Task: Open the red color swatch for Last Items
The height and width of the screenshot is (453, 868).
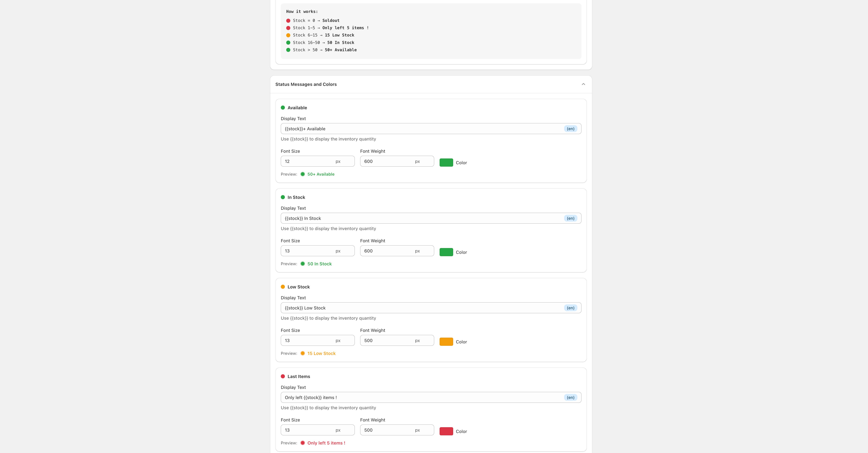Action: coord(446,431)
